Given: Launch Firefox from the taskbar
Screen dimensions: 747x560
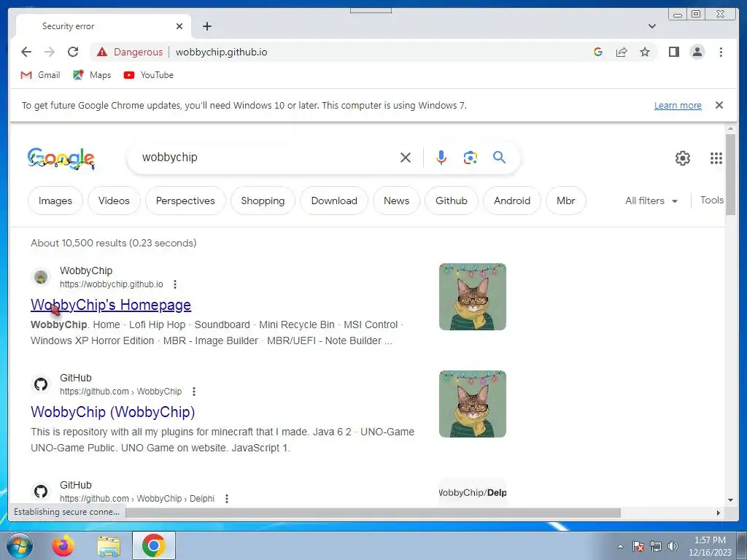Looking at the screenshot, I should 63,545.
